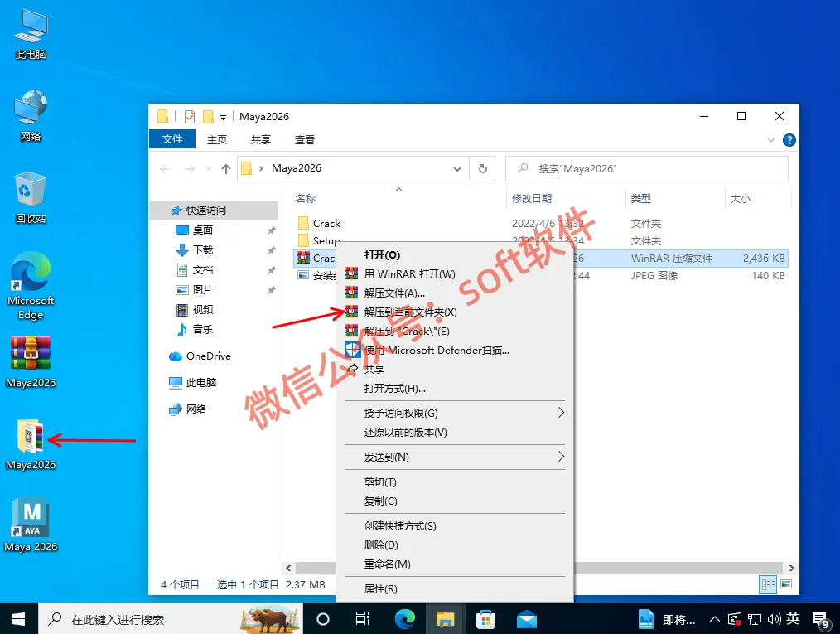Choose 解压到当前文件夹(X) menu entry

[454, 312]
